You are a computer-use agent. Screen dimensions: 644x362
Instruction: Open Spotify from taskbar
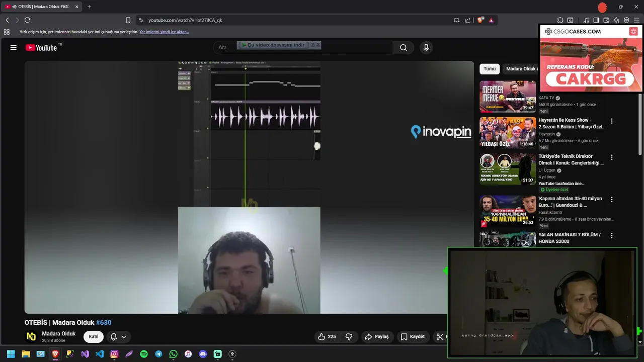point(144,354)
